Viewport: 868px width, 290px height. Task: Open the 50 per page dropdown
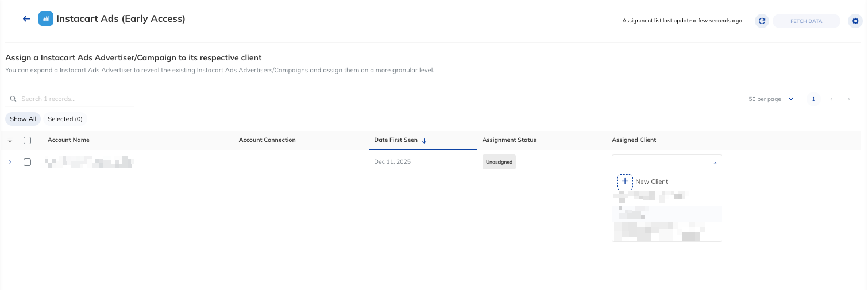coord(771,99)
